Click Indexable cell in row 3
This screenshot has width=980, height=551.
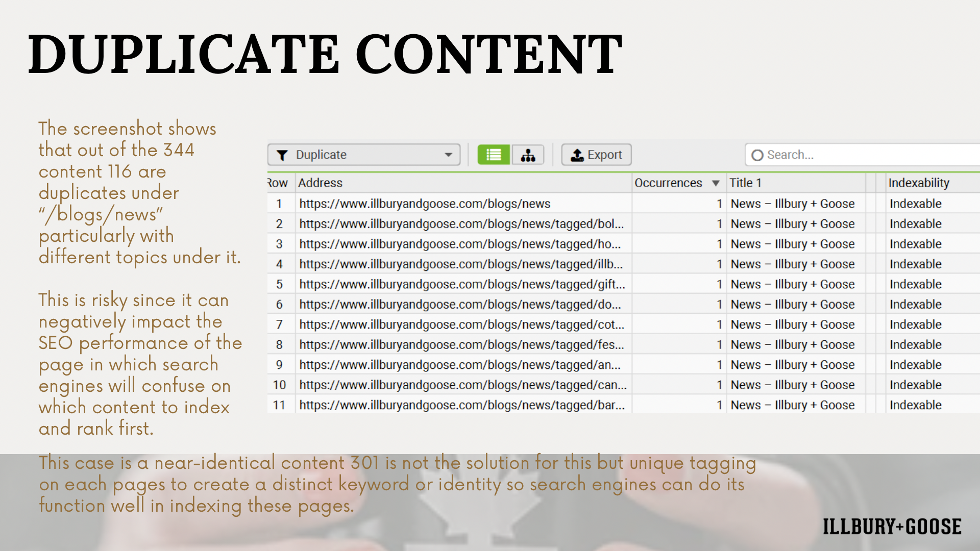915,244
